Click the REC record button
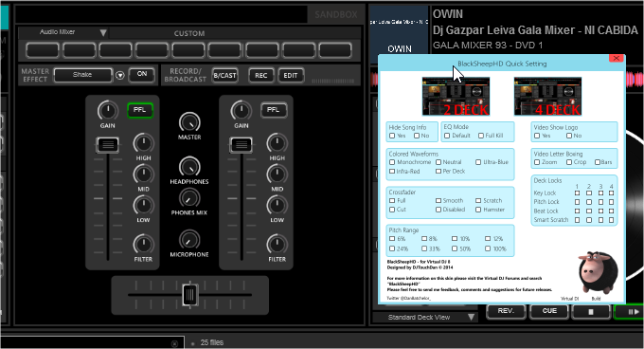644x349 pixels. point(260,76)
